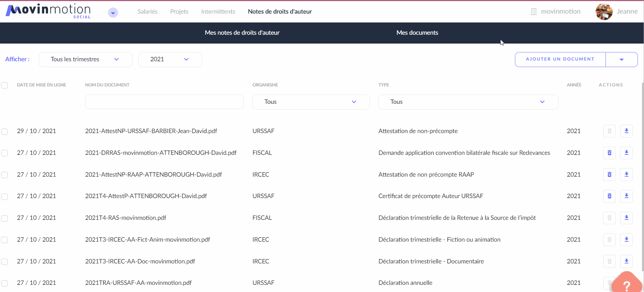Go to the Salariés menu

(147, 12)
